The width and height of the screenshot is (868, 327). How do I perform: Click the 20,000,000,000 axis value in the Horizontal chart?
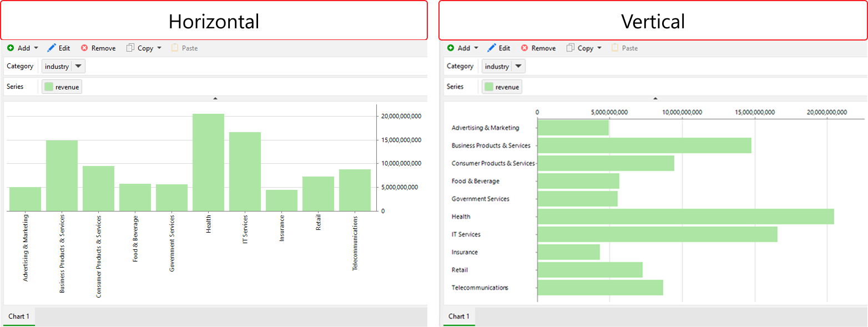click(x=401, y=116)
